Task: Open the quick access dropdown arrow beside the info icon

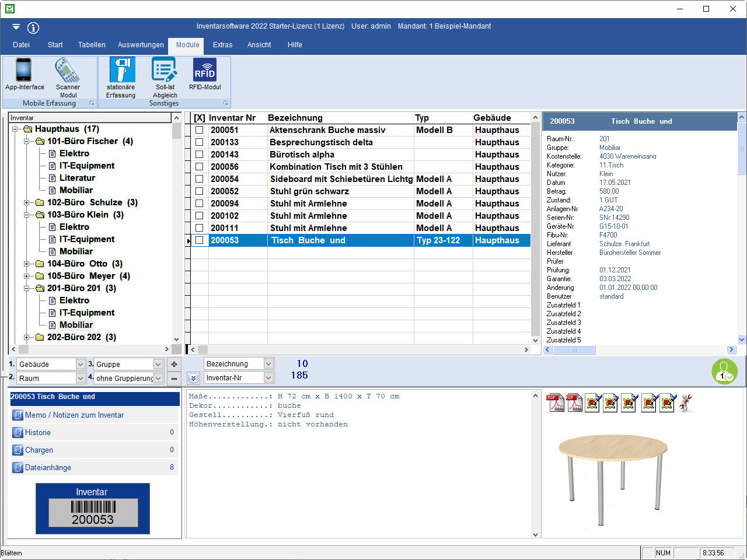Action: pyautogui.click(x=16, y=27)
